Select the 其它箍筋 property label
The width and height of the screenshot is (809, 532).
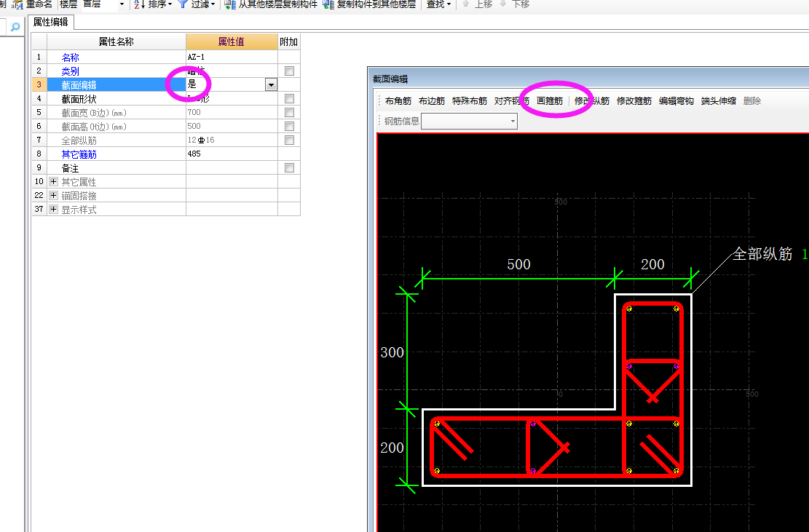click(x=79, y=154)
